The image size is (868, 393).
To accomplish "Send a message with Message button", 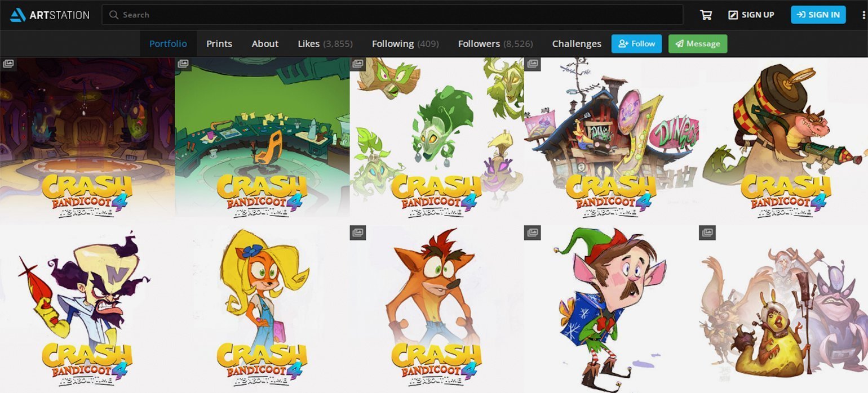I will point(697,44).
